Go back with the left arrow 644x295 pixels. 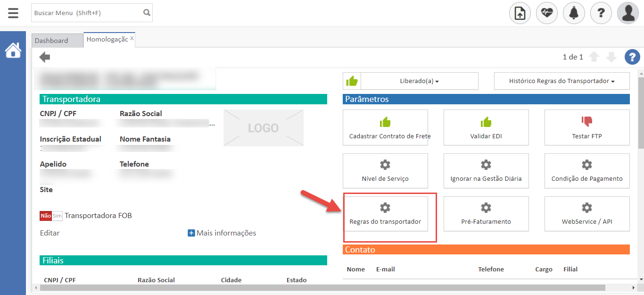[45, 58]
